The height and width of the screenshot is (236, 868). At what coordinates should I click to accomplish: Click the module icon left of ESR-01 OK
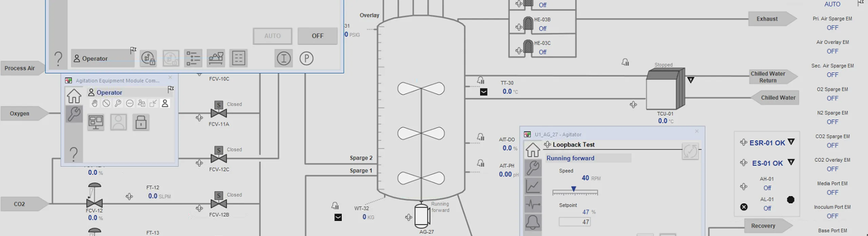[x=744, y=142]
